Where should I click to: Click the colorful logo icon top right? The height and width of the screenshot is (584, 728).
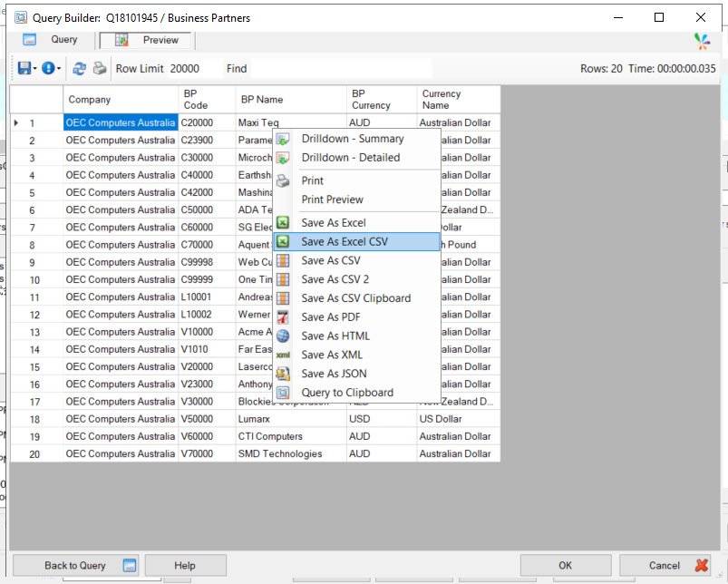(703, 42)
